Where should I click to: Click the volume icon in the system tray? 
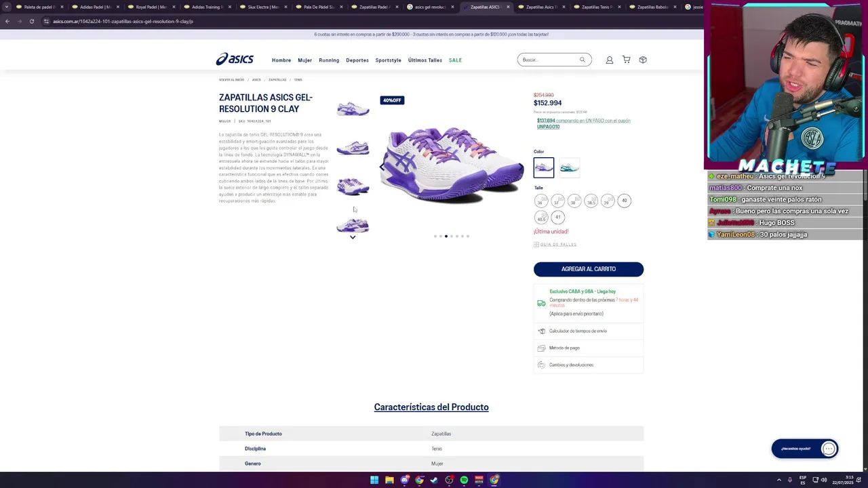tap(824, 480)
